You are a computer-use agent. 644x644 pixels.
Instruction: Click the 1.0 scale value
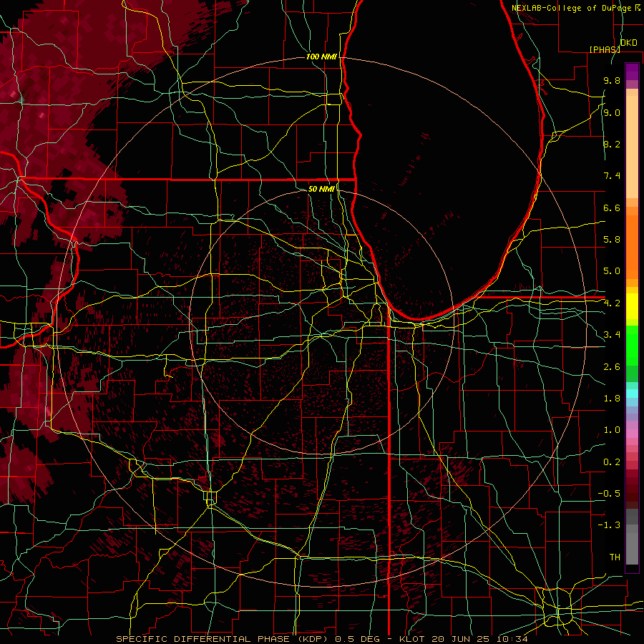pos(612,430)
